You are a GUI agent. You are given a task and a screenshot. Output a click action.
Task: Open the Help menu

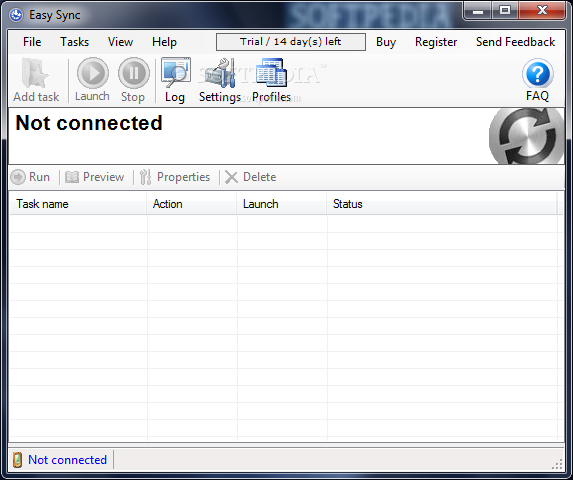164,42
